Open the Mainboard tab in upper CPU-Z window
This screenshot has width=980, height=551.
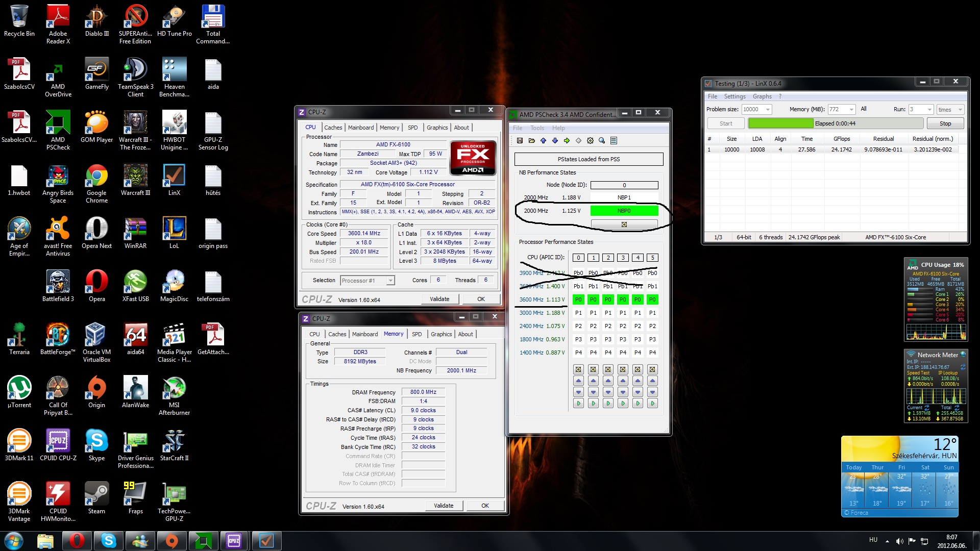pos(361,128)
